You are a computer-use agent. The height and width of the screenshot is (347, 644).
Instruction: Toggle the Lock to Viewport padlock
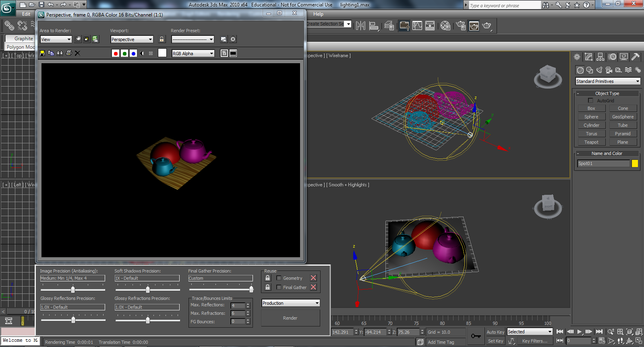click(162, 39)
